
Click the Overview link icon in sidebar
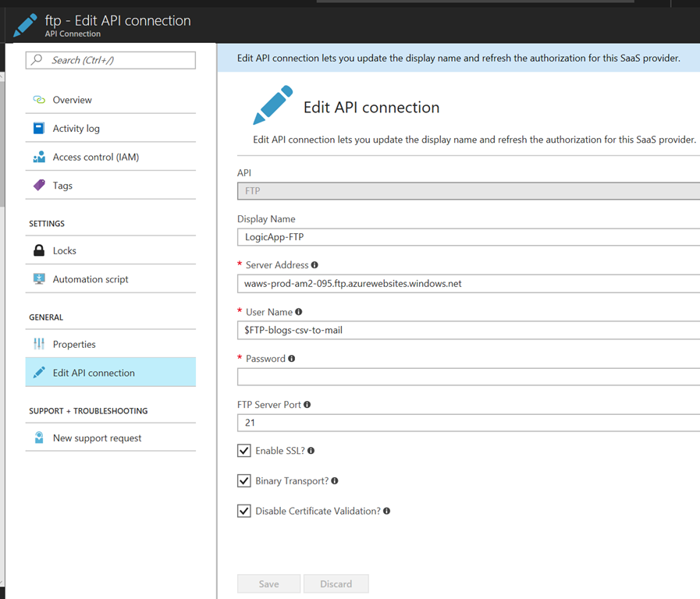click(39, 100)
